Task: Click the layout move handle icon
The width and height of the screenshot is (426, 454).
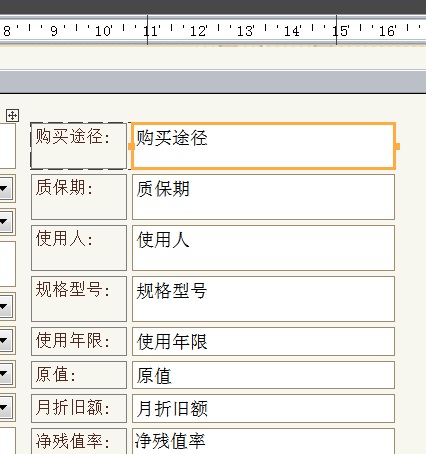Action: (12, 116)
